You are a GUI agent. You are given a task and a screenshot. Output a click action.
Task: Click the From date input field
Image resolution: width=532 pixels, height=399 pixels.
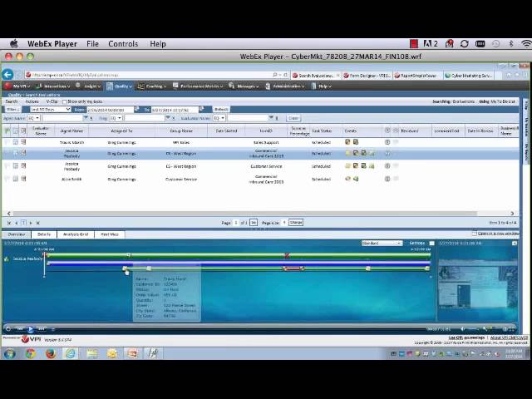click(110, 110)
